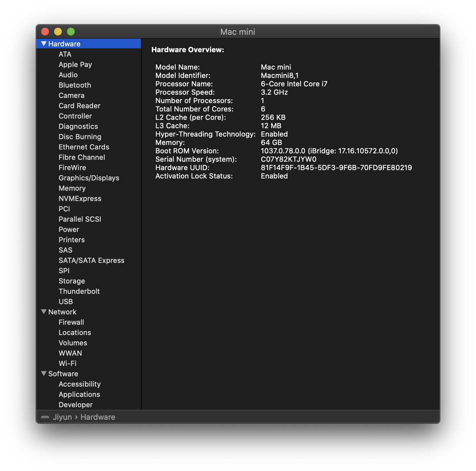Click the green zoom window button
476x471 pixels.
[x=71, y=32]
